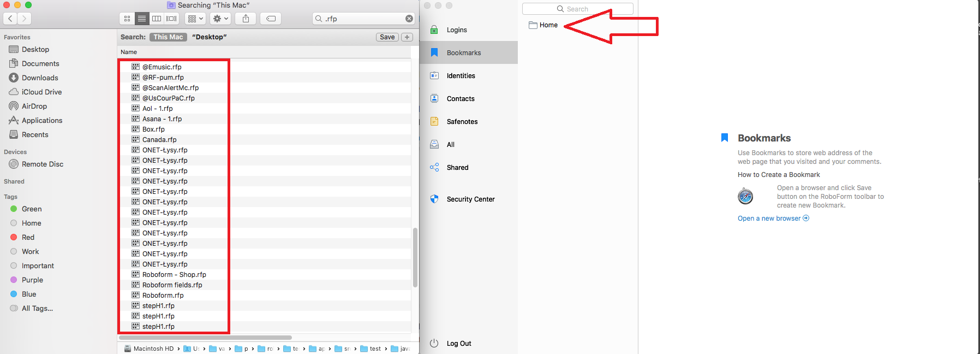Open Shared in RoboForm sidebar
Viewport: 980px width, 354px height.
pyautogui.click(x=457, y=167)
